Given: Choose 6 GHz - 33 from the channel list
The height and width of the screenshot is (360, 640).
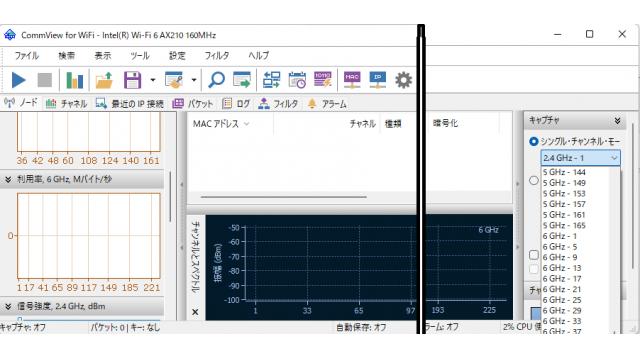Looking at the screenshot, I should point(562,321).
